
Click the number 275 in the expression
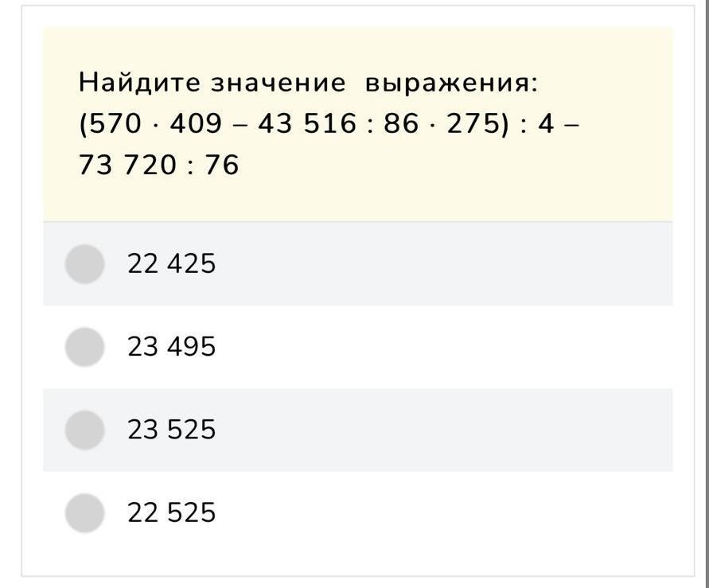472,125
